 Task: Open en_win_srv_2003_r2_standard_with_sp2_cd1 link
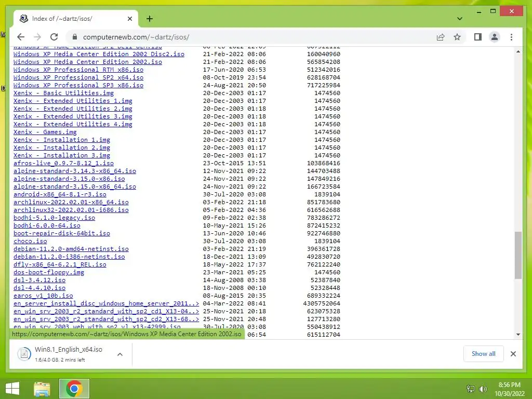pos(106,312)
